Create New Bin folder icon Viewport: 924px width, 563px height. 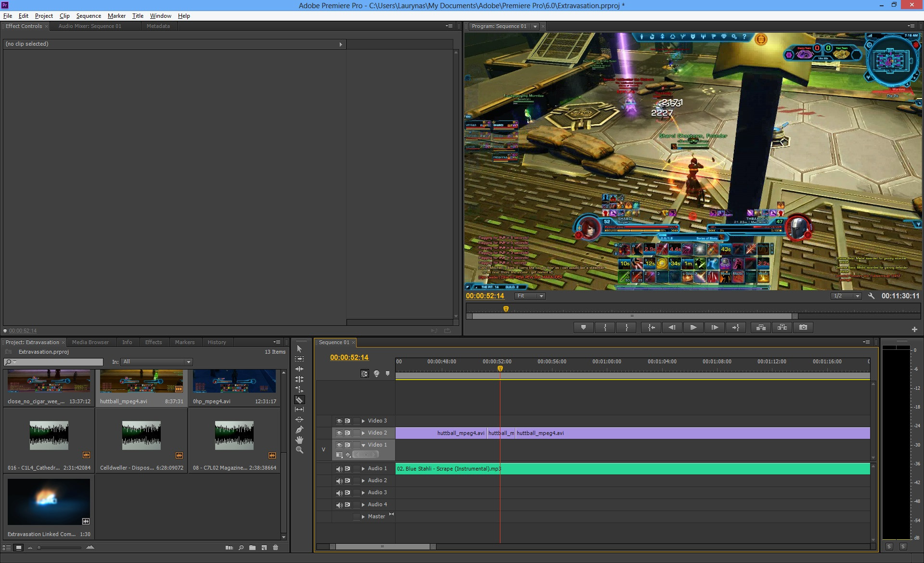click(x=252, y=548)
